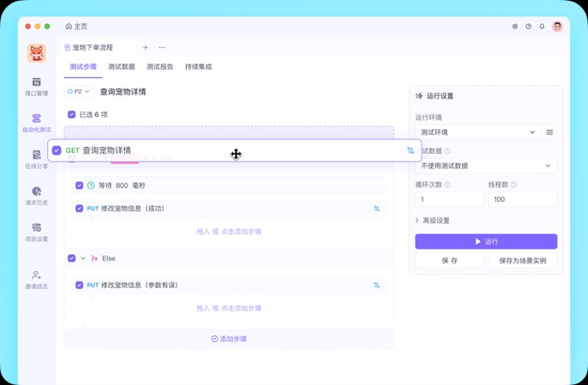The height and width of the screenshot is (385, 588).
Task: Click the 运行 button
Action: pyautogui.click(x=486, y=242)
